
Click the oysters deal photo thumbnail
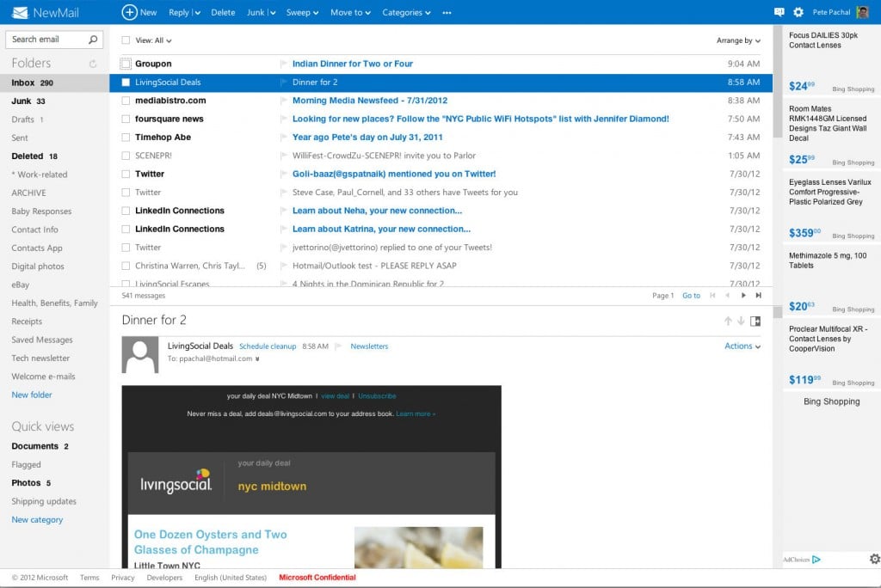[419, 548]
